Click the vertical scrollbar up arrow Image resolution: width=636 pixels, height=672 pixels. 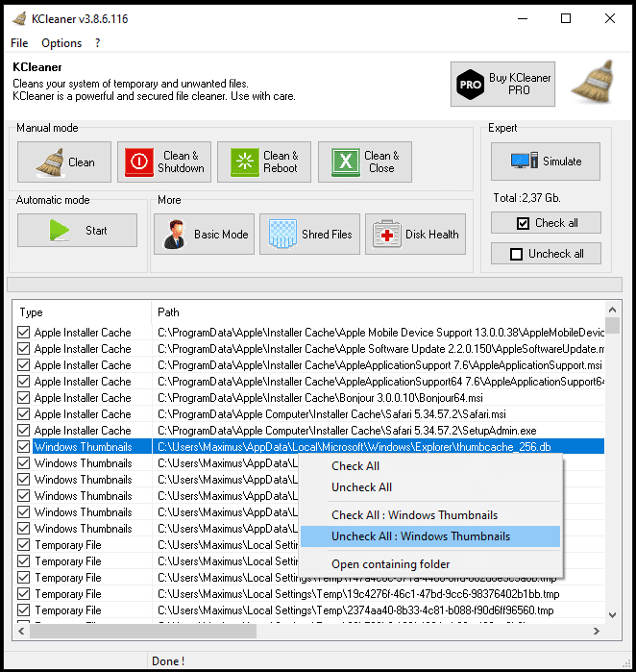coord(612,310)
